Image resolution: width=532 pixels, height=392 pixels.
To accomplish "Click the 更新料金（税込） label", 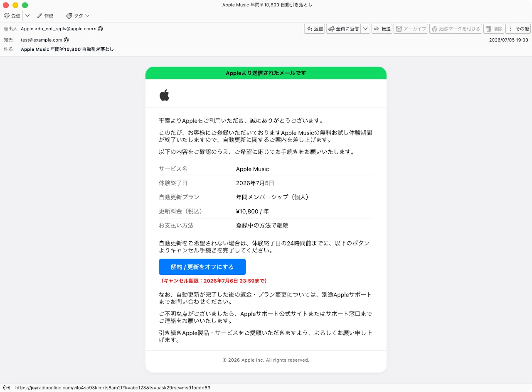I will pyautogui.click(x=182, y=211).
